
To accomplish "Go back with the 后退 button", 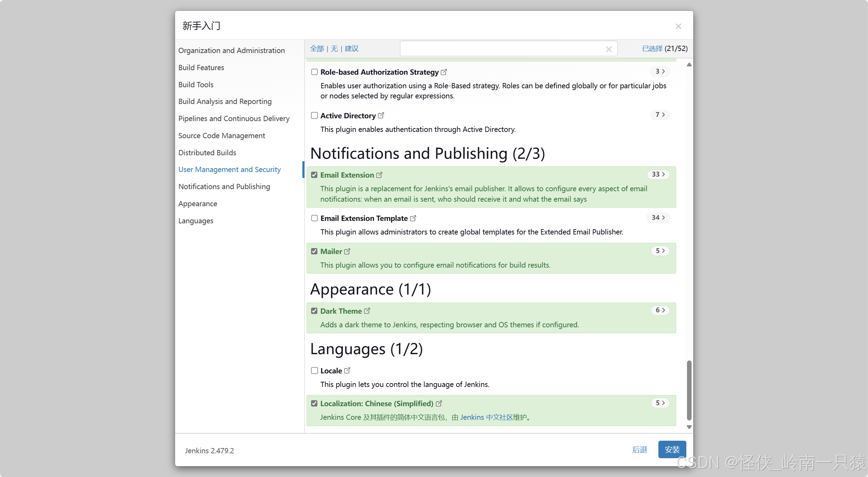I will (x=640, y=450).
